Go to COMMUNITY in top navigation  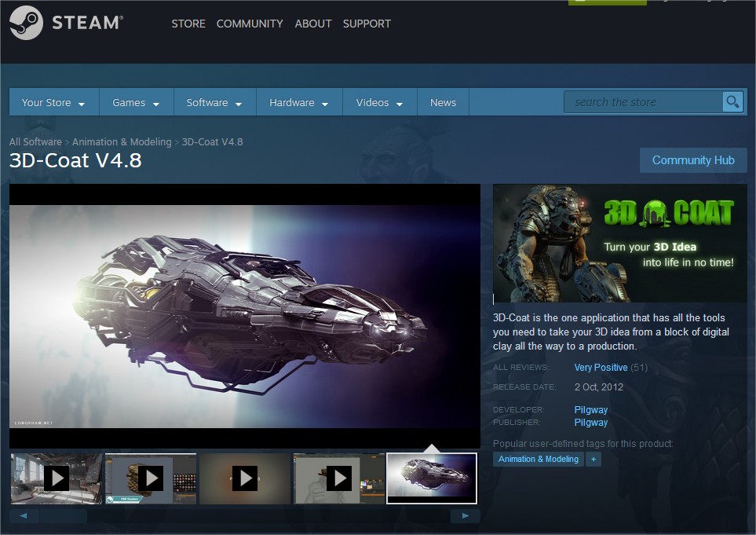coord(250,24)
